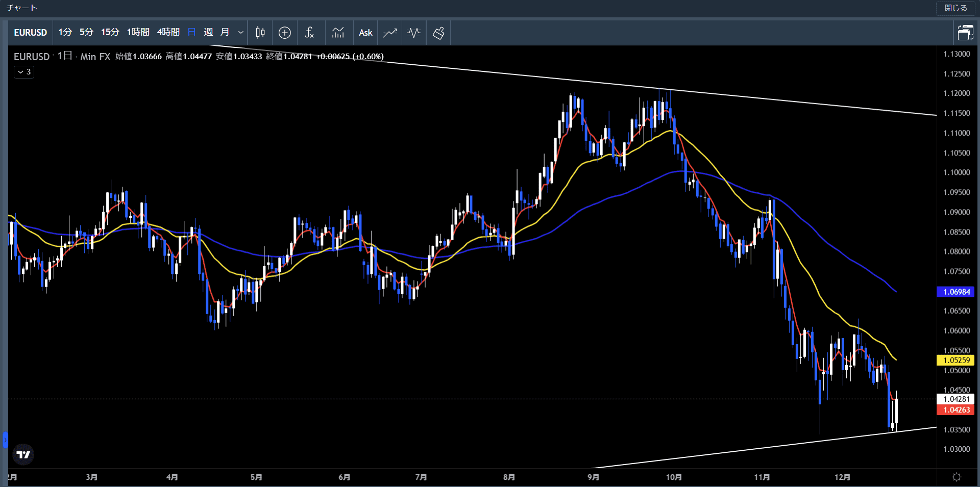This screenshot has width=980, height=487.
Task: Click the eraser clear drawings icon
Action: pyautogui.click(x=438, y=33)
